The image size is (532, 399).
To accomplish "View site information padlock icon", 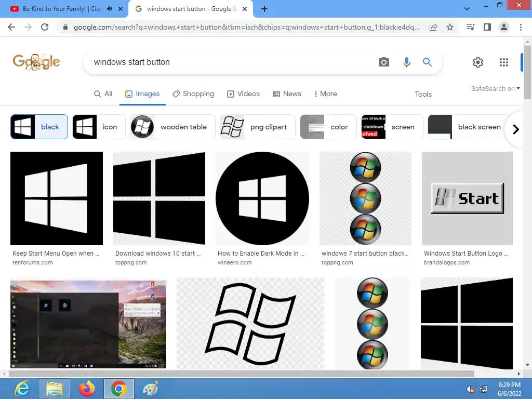I will [x=65, y=27].
